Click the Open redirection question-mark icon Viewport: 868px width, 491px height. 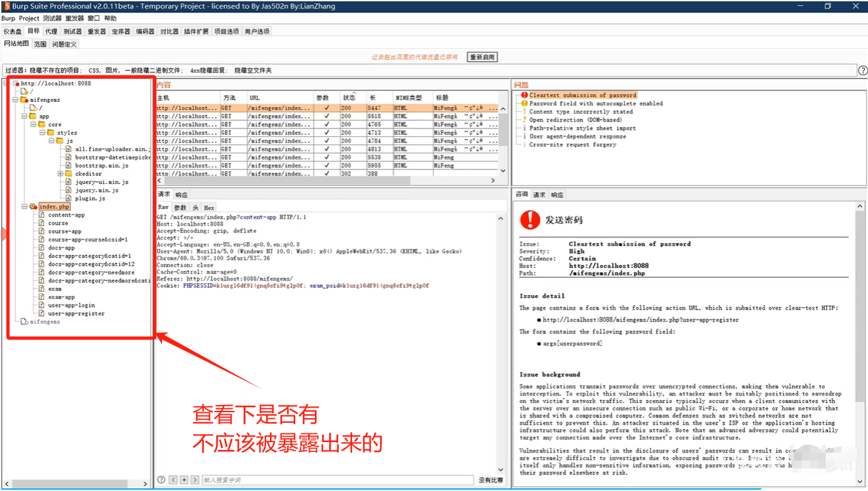[x=525, y=120]
